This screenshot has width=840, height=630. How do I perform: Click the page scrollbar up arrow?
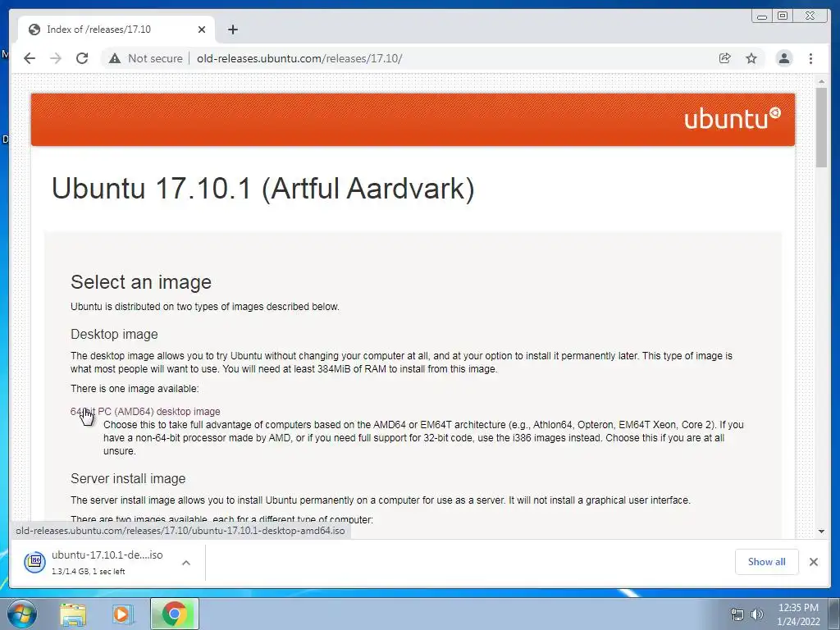tap(821, 81)
